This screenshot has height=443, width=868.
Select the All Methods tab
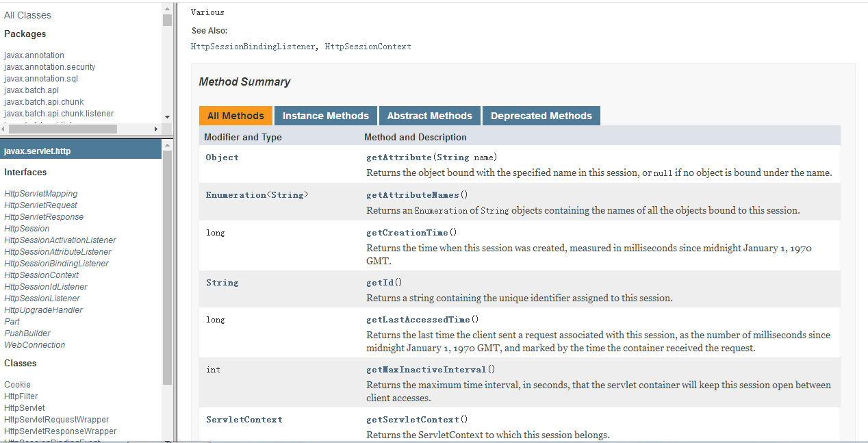click(235, 116)
